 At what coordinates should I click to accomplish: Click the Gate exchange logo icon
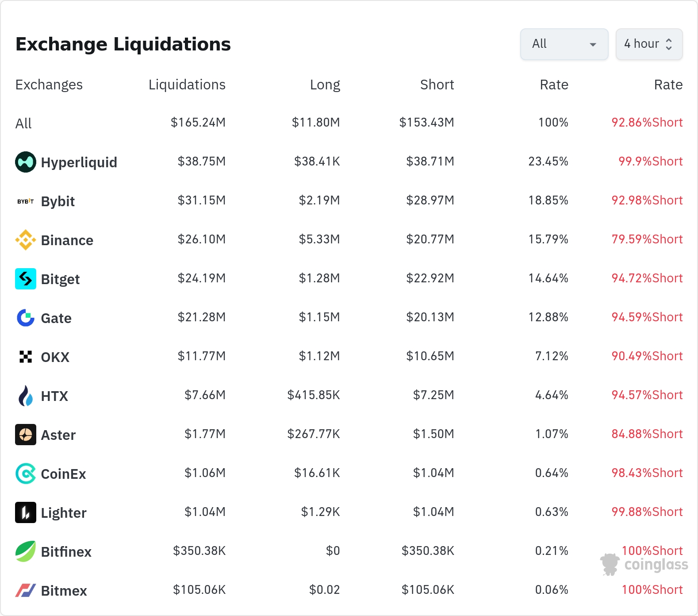click(26, 318)
